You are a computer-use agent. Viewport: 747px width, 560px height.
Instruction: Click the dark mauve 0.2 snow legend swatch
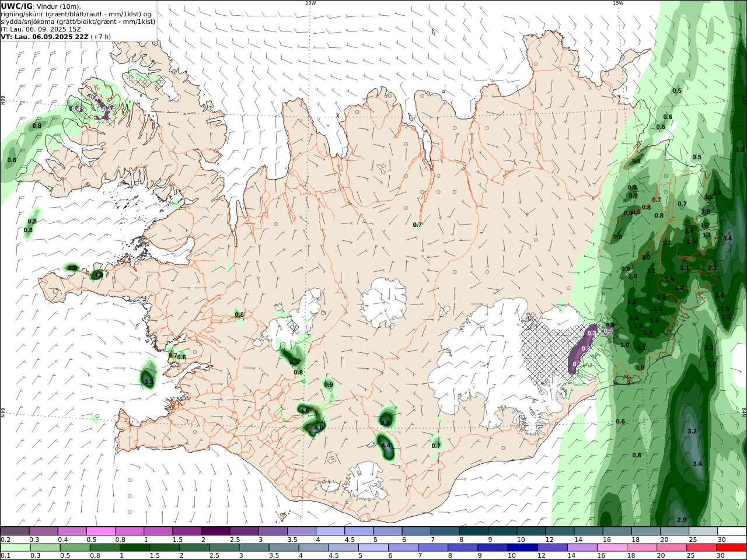pos(15,531)
